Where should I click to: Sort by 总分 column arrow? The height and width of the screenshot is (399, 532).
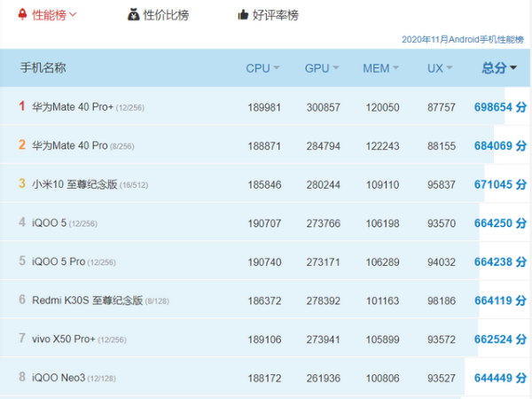point(513,67)
